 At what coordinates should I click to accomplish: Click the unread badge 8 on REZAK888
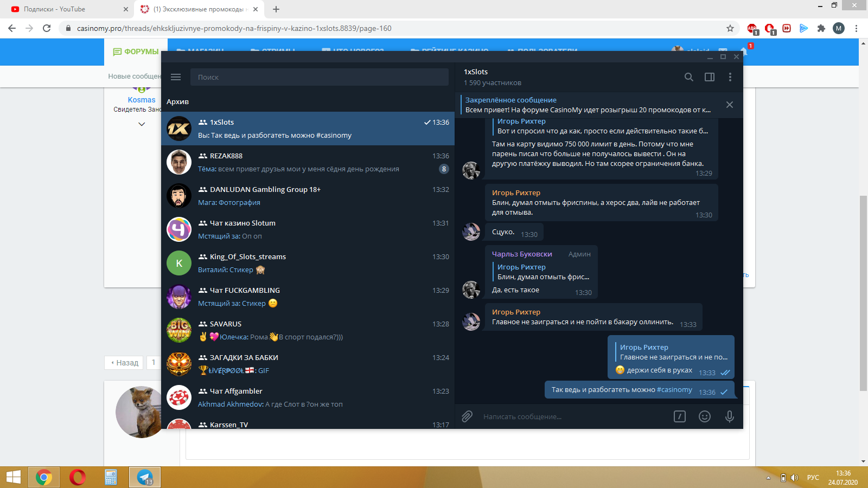(x=444, y=169)
